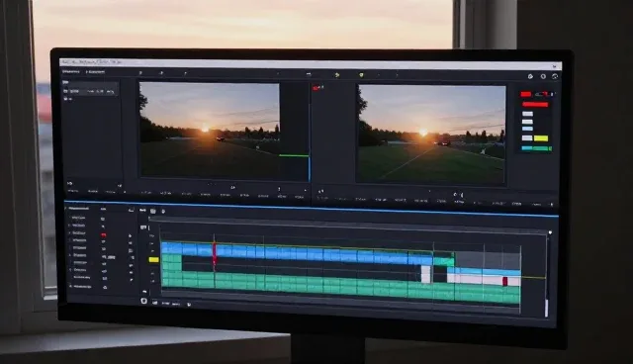
Task: Click the yellow icon in the top toolbar
Action: pos(337,74)
